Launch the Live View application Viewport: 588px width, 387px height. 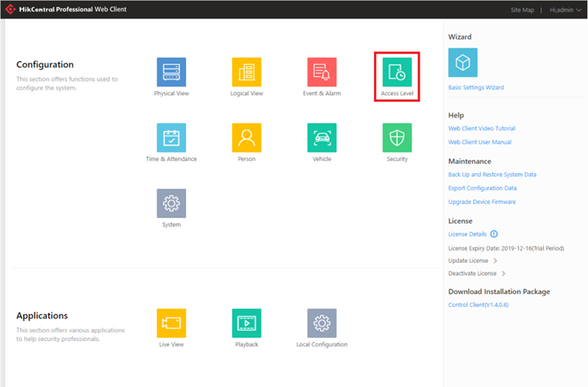171,323
